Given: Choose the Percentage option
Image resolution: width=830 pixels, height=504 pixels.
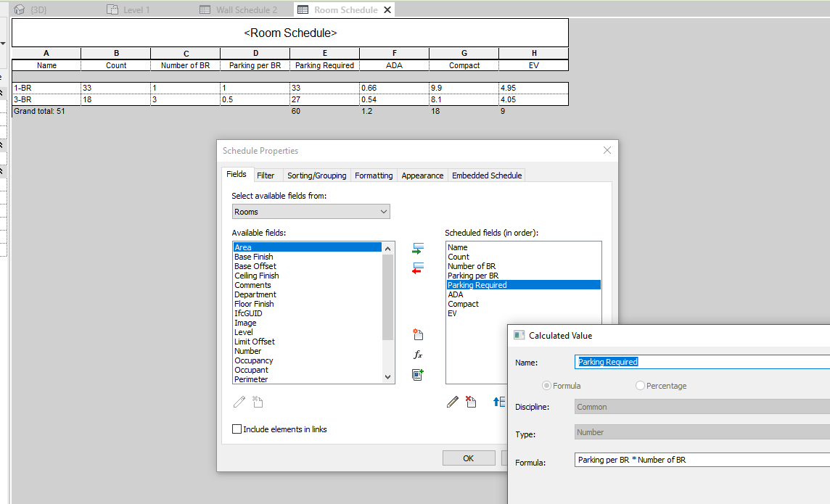Looking at the screenshot, I should point(639,385).
